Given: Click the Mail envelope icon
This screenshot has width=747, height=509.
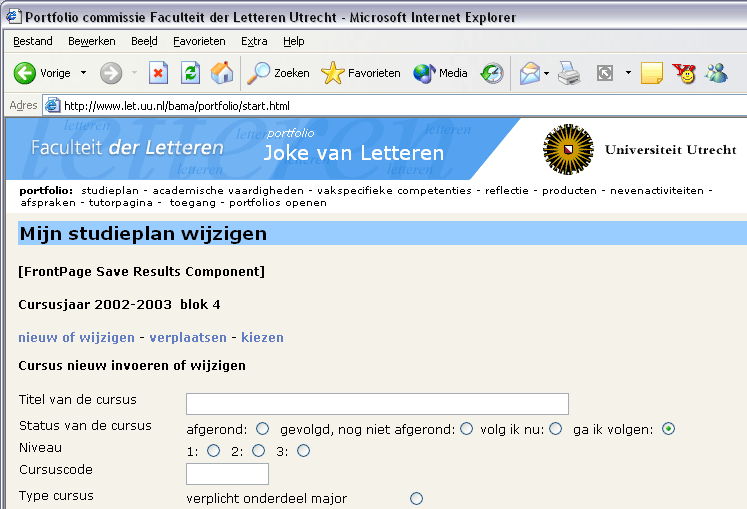Looking at the screenshot, I should click(x=529, y=73).
